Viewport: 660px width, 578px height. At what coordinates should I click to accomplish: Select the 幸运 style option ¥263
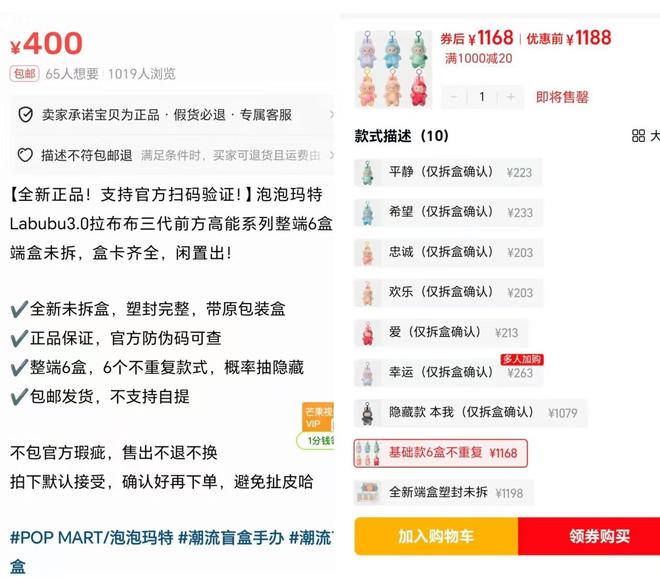449,373
